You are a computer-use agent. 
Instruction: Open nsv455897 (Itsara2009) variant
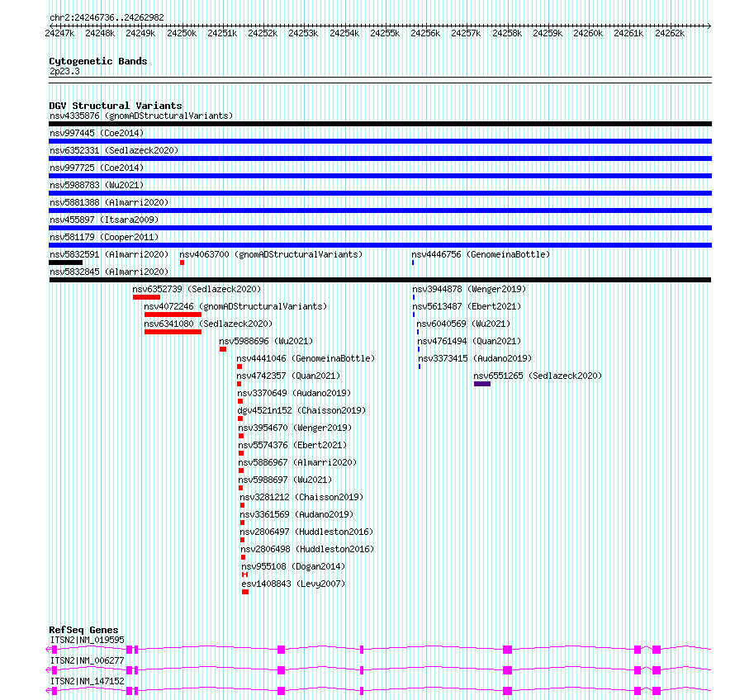tap(104, 220)
